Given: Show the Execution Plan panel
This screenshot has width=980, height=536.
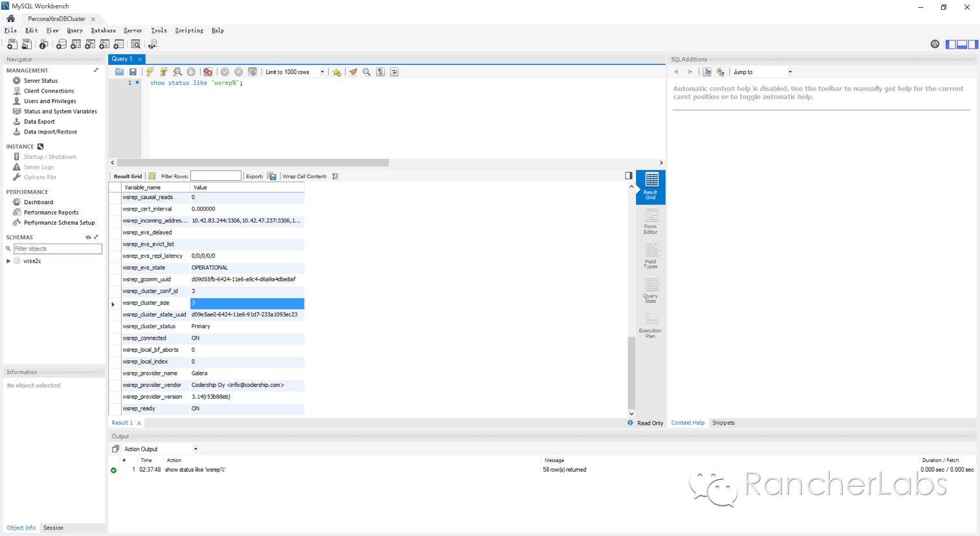Looking at the screenshot, I should click(x=650, y=325).
